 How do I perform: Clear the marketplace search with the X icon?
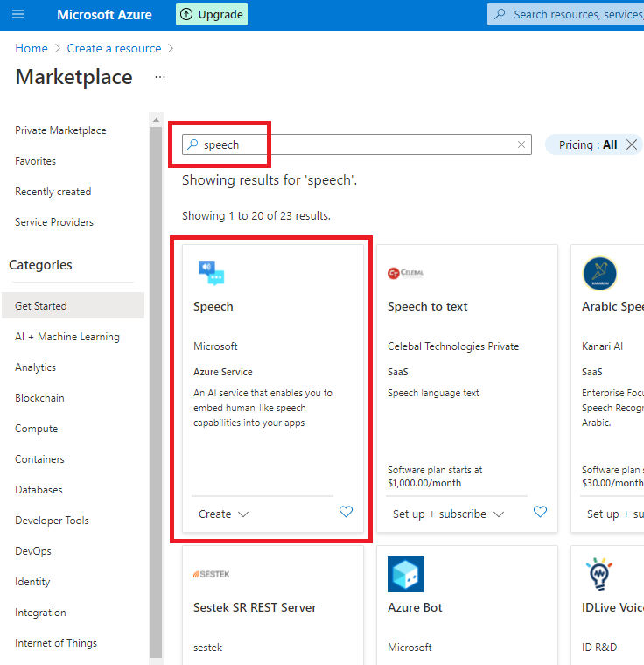tap(521, 145)
